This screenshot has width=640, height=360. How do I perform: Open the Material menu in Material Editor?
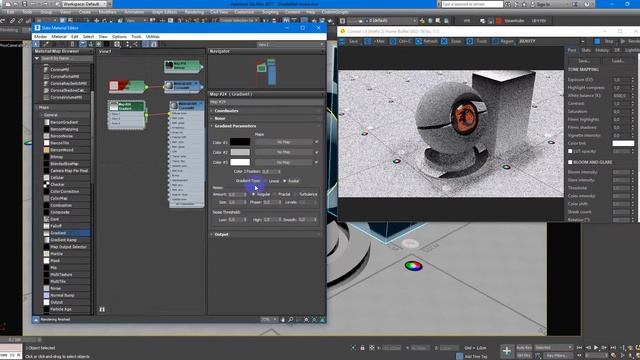[x=59, y=37]
